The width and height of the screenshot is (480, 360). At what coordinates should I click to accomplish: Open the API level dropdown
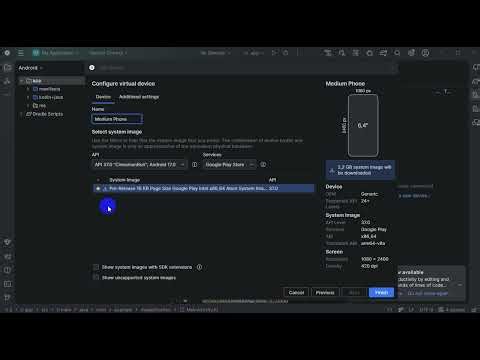139,164
